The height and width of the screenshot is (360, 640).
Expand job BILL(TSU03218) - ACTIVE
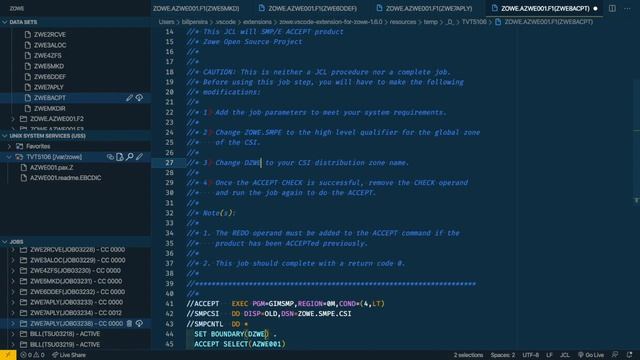[13, 334]
